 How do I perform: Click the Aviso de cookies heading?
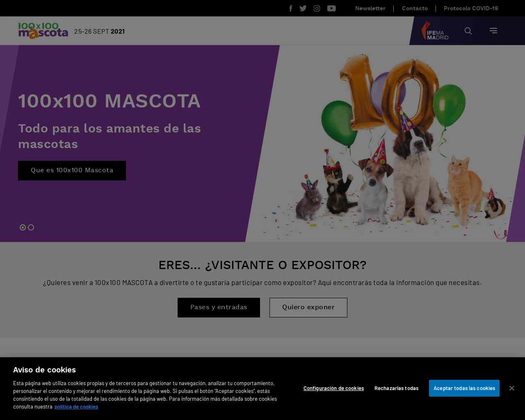pyautogui.click(x=44, y=370)
